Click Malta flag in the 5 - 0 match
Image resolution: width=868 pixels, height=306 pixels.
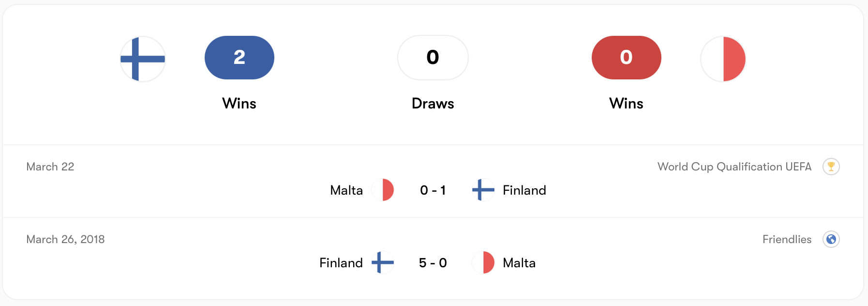tap(483, 262)
